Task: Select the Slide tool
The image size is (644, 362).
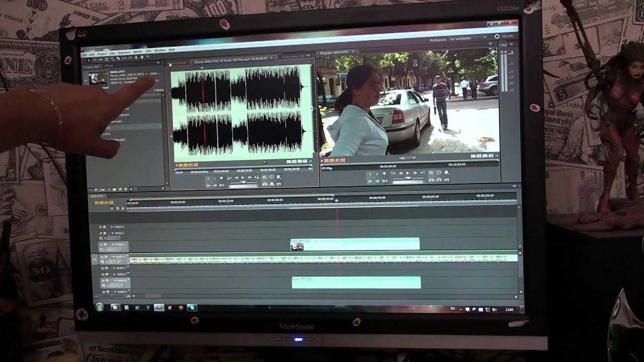Action: [x=130, y=58]
